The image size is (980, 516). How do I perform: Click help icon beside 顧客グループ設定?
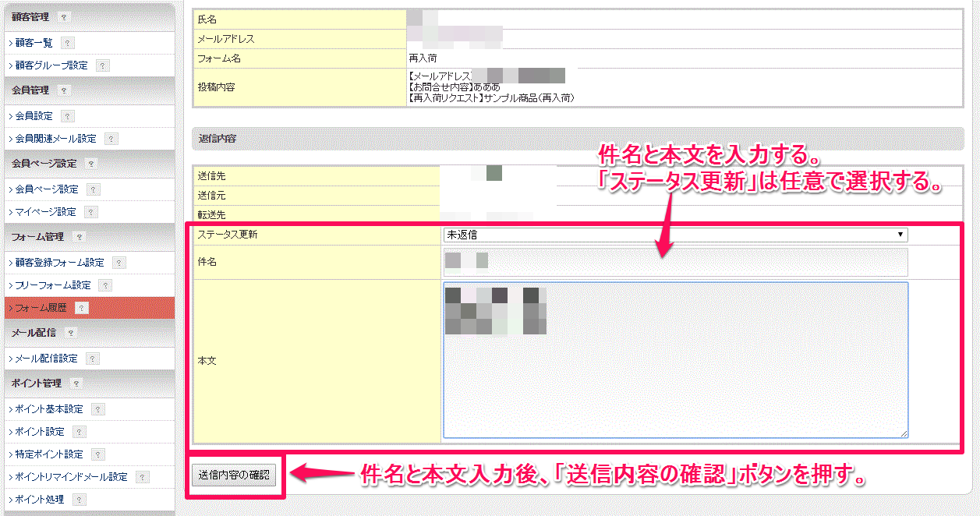click(103, 65)
